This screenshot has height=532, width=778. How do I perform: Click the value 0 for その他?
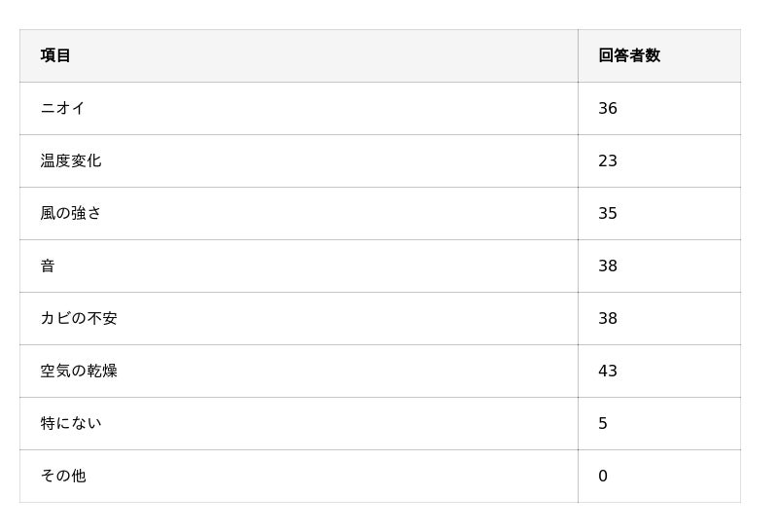(603, 476)
